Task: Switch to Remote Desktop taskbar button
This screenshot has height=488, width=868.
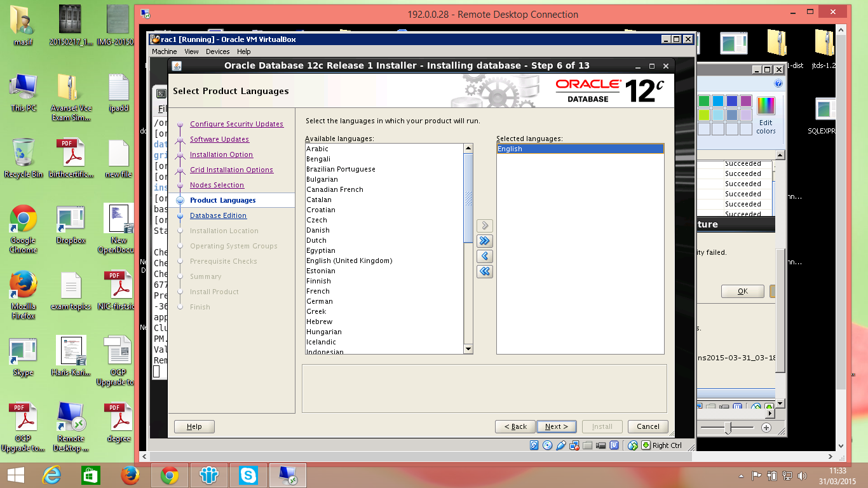Action: click(288, 475)
